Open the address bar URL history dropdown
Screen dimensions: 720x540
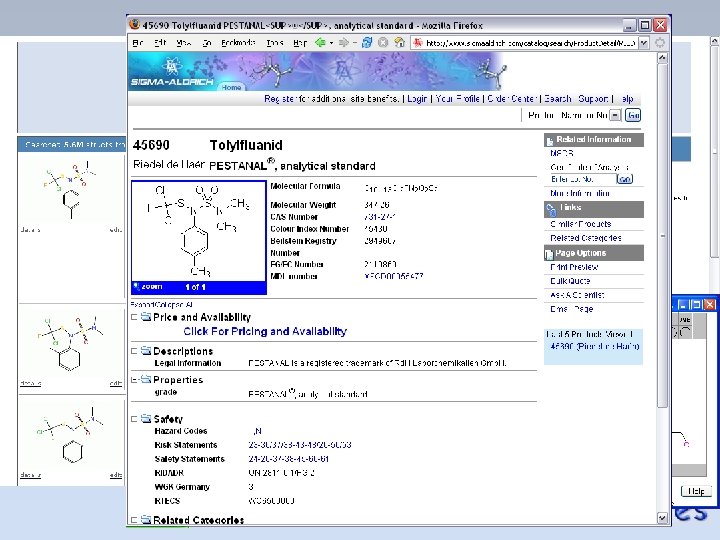click(644, 43)
